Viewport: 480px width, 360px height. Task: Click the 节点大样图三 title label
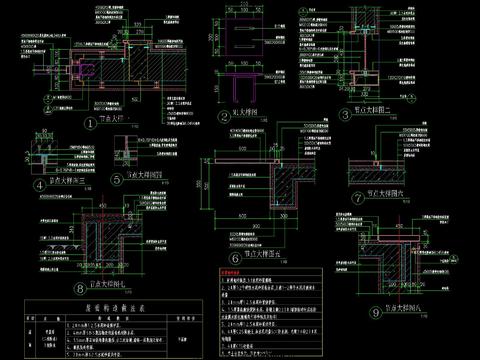click(67, 181)
